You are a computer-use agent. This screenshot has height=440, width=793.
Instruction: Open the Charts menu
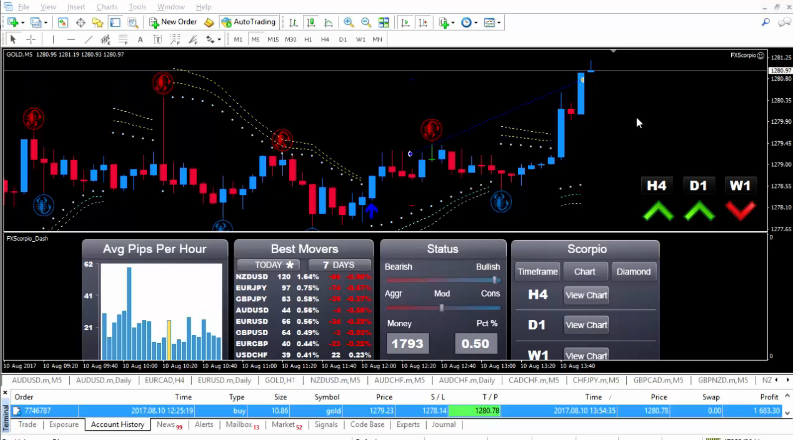click(107, 7)
